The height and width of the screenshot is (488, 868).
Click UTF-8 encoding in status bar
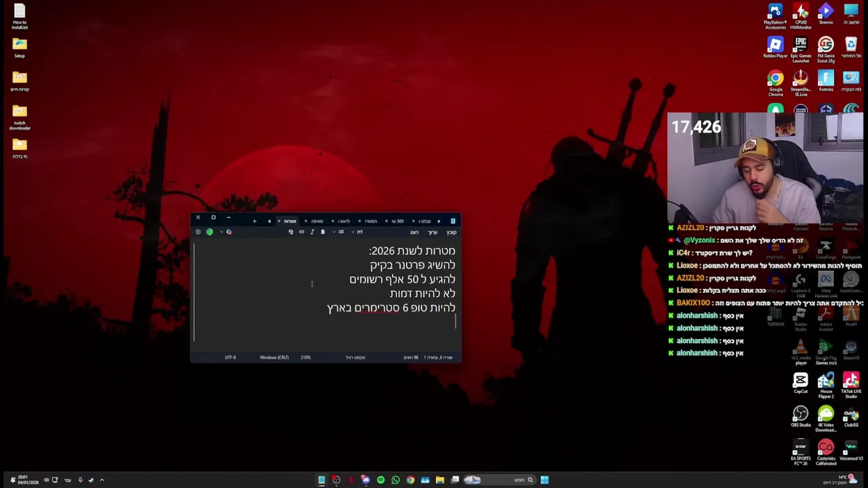click(231, 357)
